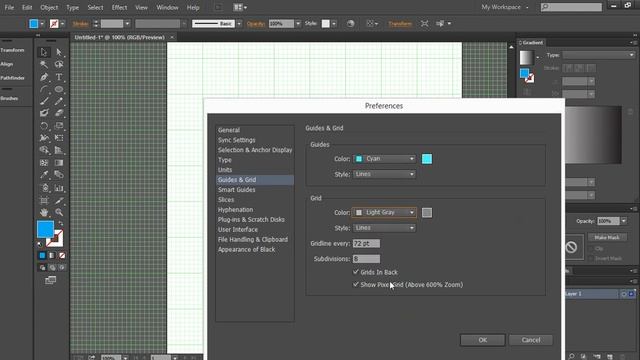Select the Pencil tool

[59, 101]
